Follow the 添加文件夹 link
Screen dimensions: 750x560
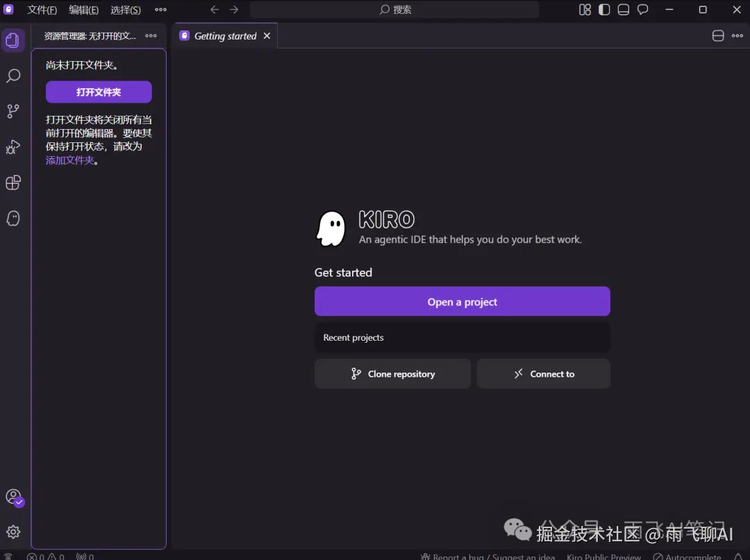coord(70,160)
